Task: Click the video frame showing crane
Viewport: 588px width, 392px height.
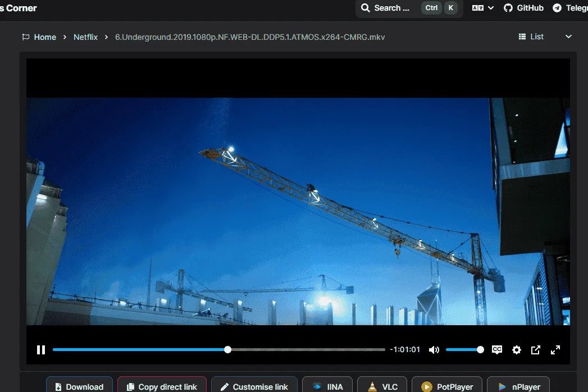Action: (x=298, y=211)
